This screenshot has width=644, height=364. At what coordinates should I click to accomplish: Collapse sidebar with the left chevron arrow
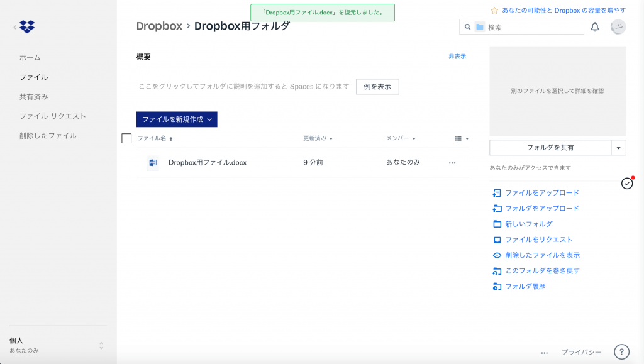click(x=15, y=27)
